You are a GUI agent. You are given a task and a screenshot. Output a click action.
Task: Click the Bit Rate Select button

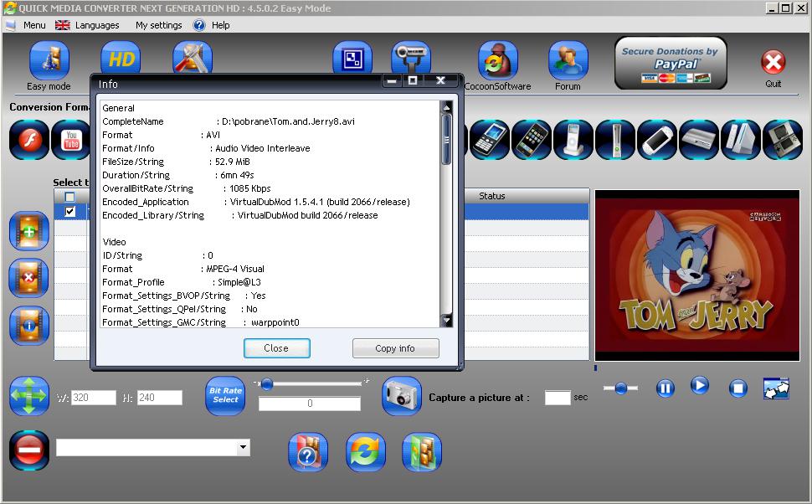click(225, 396)
